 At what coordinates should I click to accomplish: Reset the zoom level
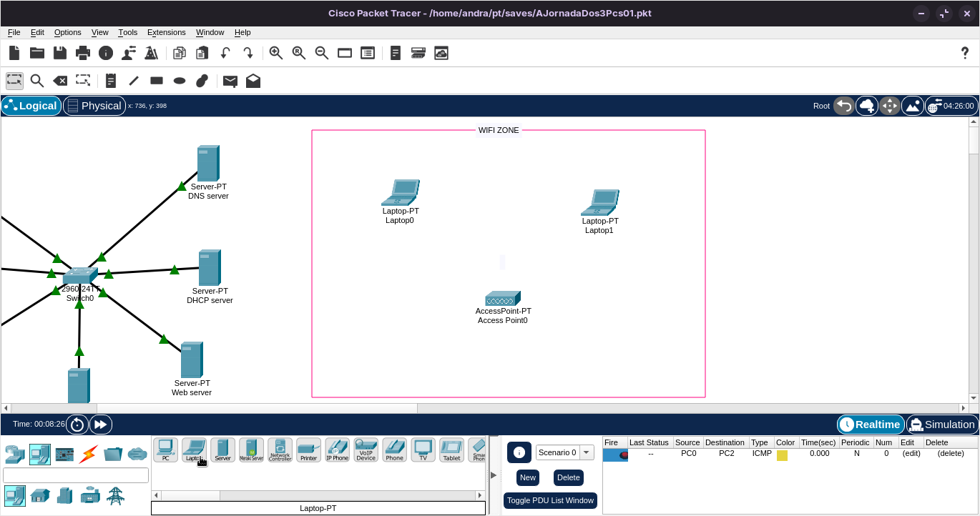click(x=299, y=53)
